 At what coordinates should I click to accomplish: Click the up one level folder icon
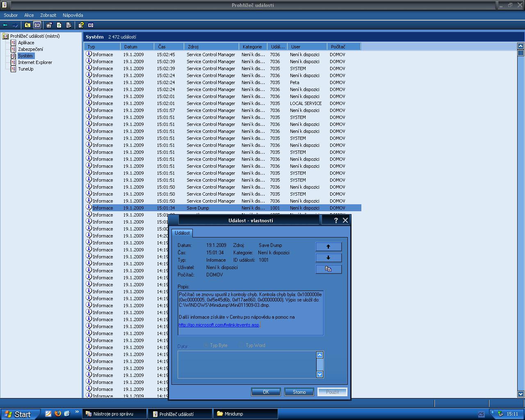click(27, 25)
